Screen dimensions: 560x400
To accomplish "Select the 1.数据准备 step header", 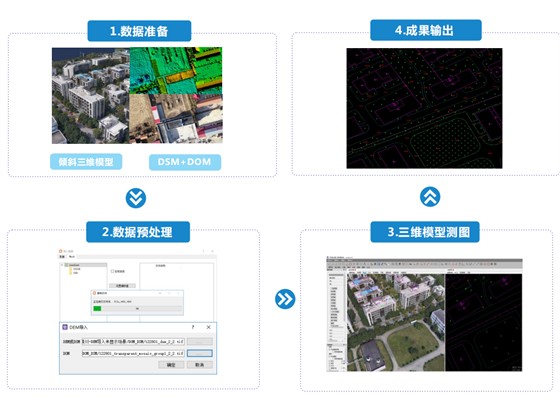I will [x=139, y=31].
